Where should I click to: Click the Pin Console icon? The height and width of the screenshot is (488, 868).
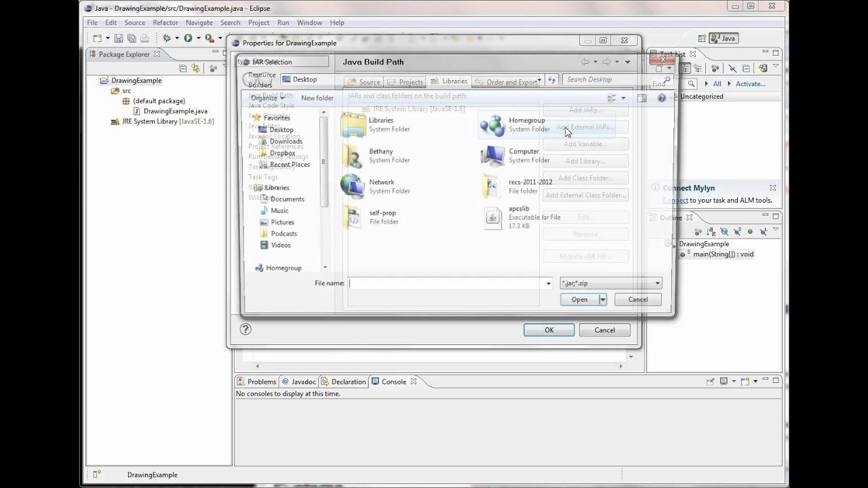click(x=711, y=382)
